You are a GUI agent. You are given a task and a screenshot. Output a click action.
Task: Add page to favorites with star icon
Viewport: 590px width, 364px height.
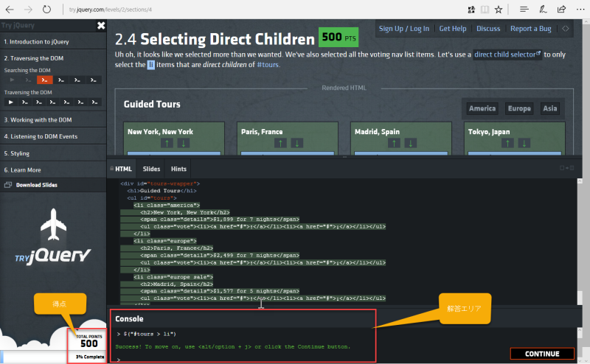coord(499,10)
